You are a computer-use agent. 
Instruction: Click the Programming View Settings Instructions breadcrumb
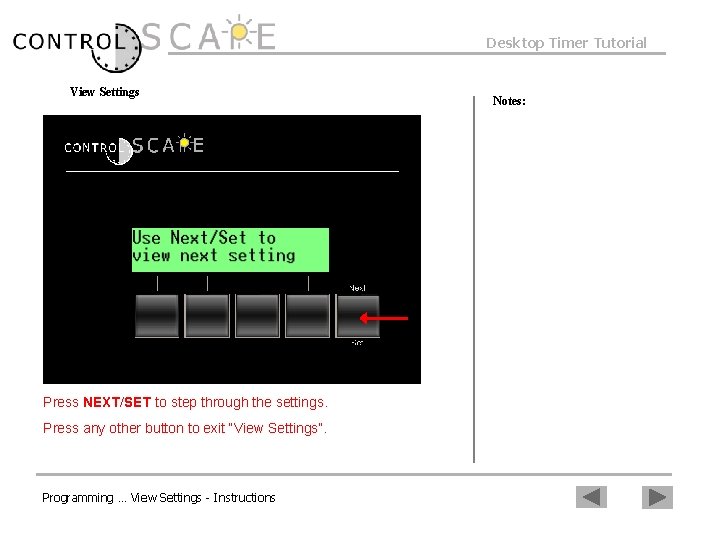pyautogui.click(x=158, y=498)
